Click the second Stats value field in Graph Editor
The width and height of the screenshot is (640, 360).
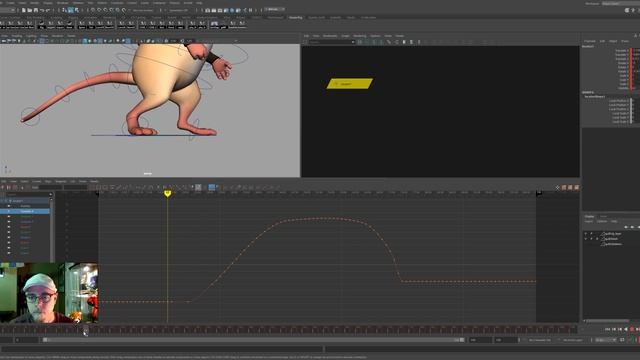click(x=76, y=187)
